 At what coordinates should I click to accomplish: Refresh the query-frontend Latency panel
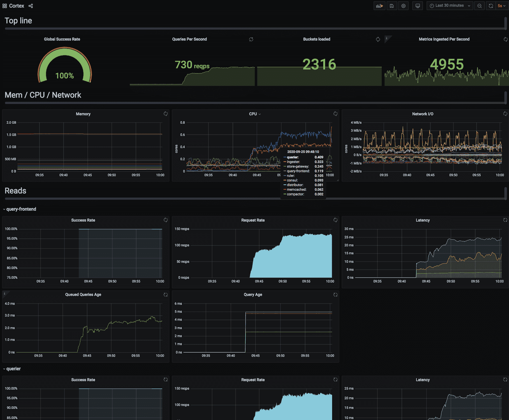pyautogui.click(x=505, y=220)
